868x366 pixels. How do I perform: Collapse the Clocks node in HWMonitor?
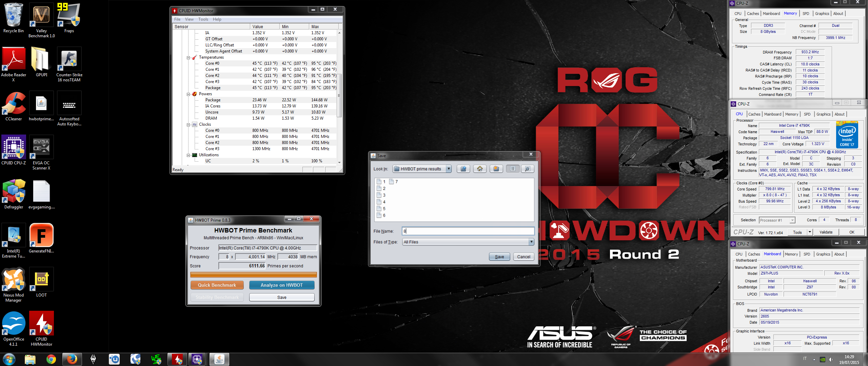(x=189, y=125)
